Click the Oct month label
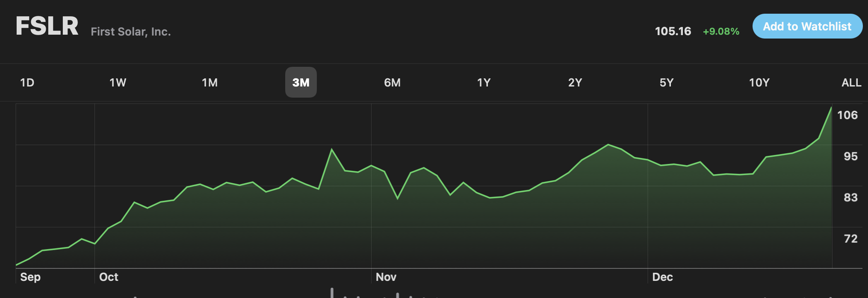Viewport: 868px width, 298px height. tap(109, 277)
